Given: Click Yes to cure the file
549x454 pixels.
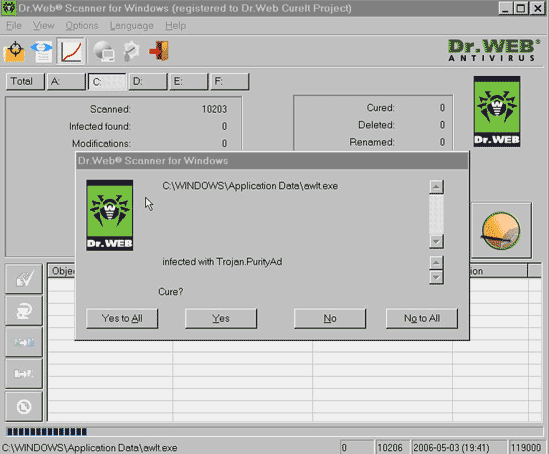Looking at the screenshot, I should (221, 318).
